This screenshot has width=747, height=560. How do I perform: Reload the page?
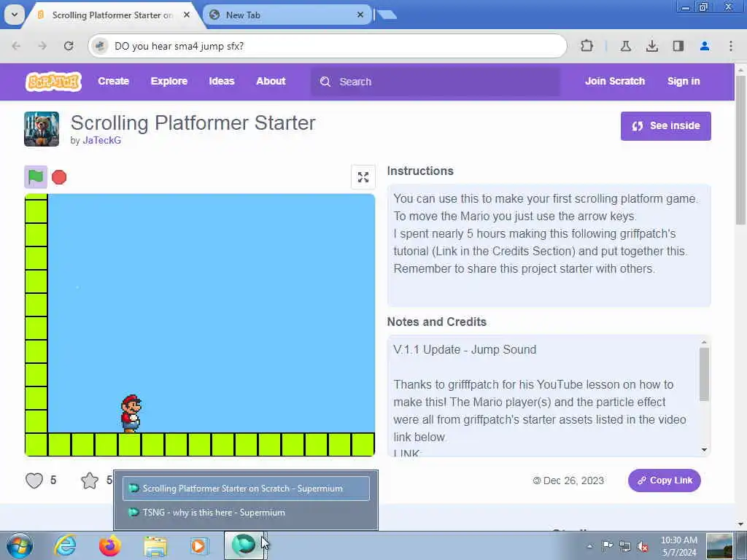tap(69, 46)
